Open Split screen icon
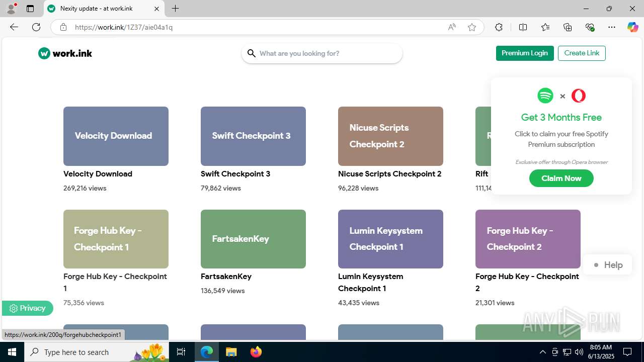This screenshot has height=362, width=644. point(523,27)
